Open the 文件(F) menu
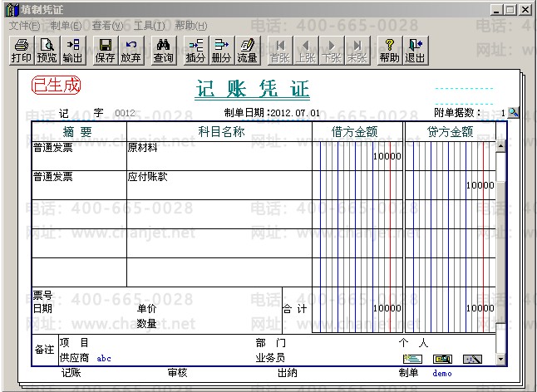537x392 pixels. 24,26
